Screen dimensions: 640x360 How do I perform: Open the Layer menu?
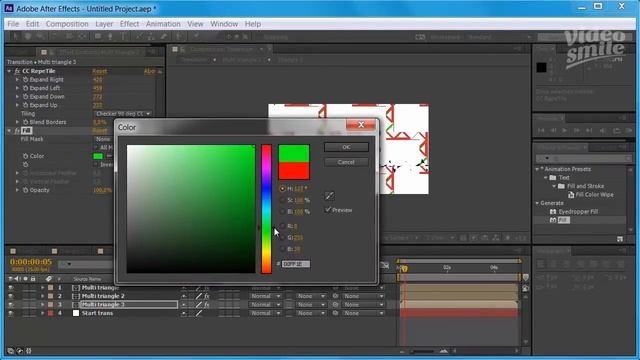point(104,24)
